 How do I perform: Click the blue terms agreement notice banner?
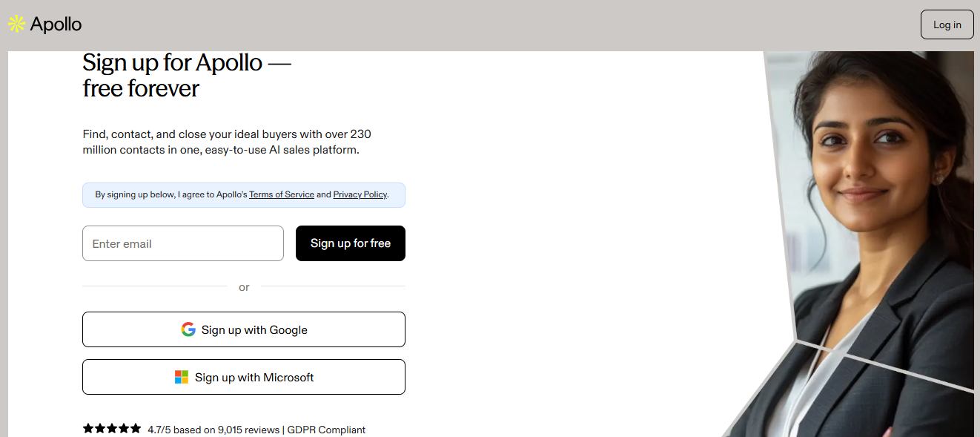(x=244, y=194)
